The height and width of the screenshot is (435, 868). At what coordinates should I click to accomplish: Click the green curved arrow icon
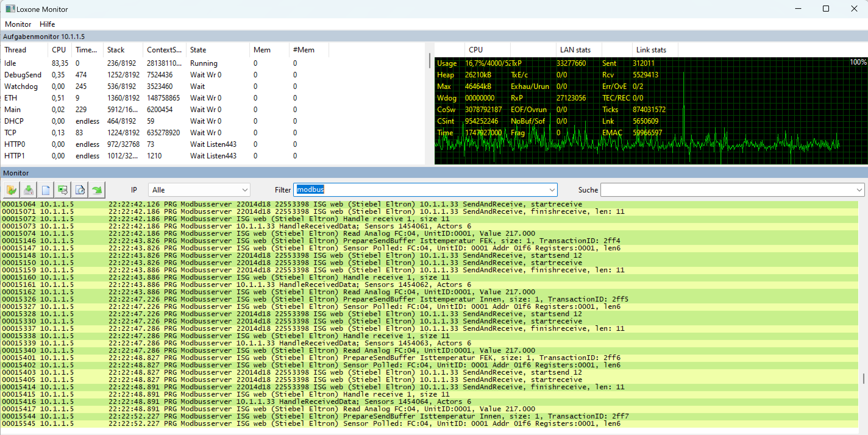tap(97, 190)
